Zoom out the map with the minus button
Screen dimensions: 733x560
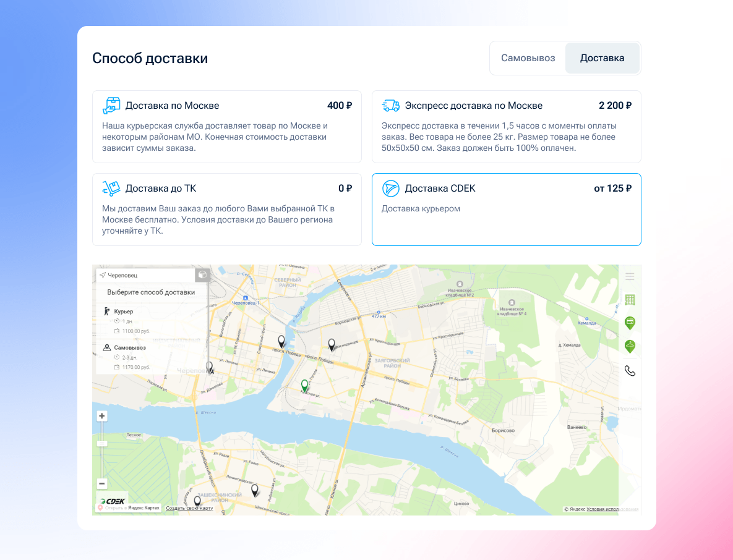102,483
